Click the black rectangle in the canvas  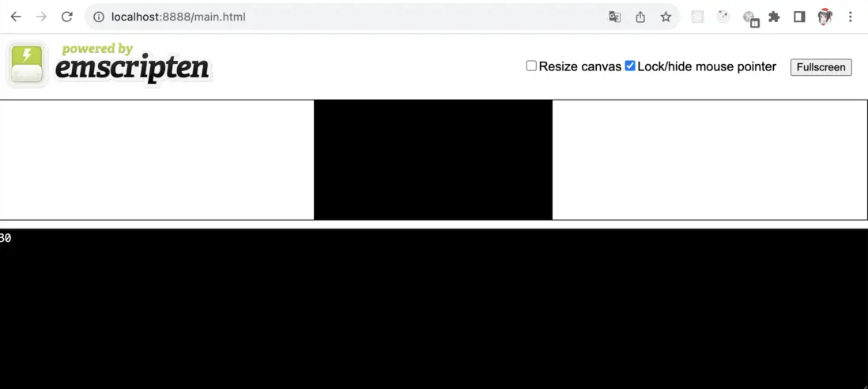[433, 160]
